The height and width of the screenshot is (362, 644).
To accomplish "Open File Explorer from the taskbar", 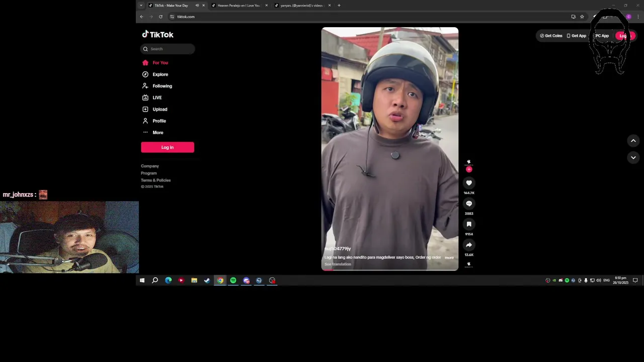I will tap(194, 281).
